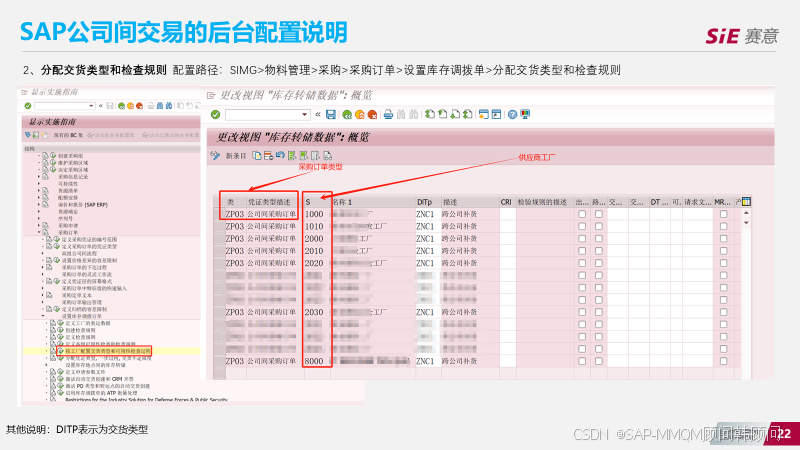
Task: Tick the first checkbox in the 2000 row
Action: tap(582, 239)
